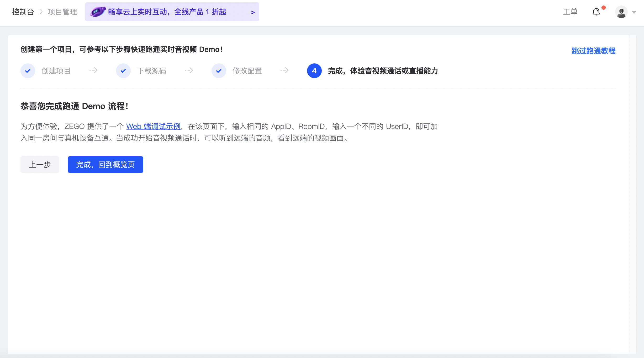Open the Web 端调试示例 link
This screenshot has width=644, height=358.
(153, 127)
